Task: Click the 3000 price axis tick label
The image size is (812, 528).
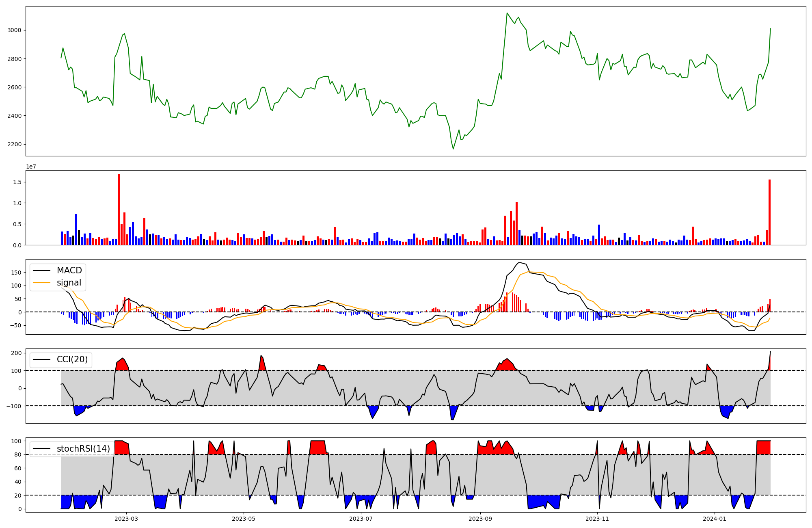Action: (x=14, y=30)
